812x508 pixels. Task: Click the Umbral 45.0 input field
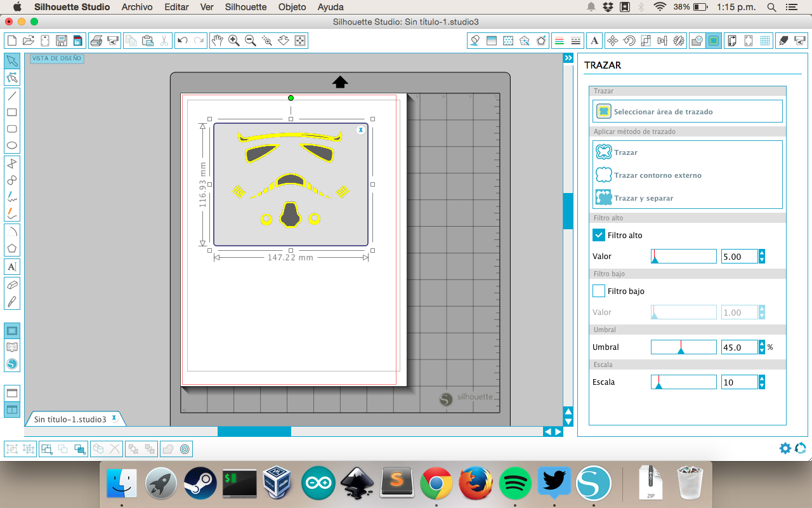[740, 347]
